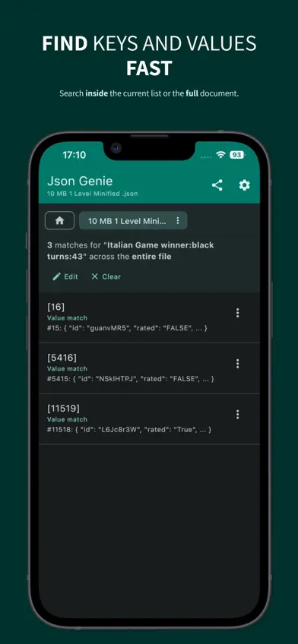Open more options for result [11519]
The width and height of the screenshot is (298, 644).
[237, 415]
